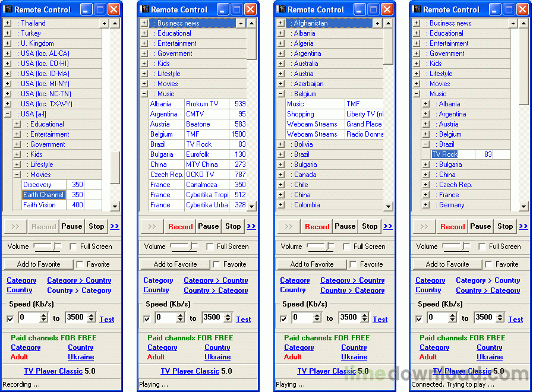Collapse the Music category in the second window
533x392 pixels.
coord(144,94)
